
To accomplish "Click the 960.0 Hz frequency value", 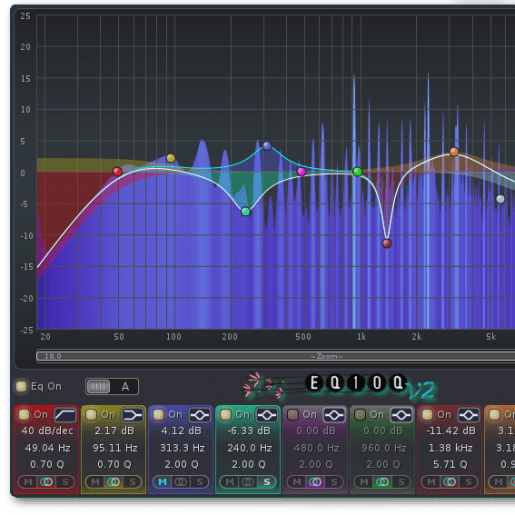I will pos(384,448).
